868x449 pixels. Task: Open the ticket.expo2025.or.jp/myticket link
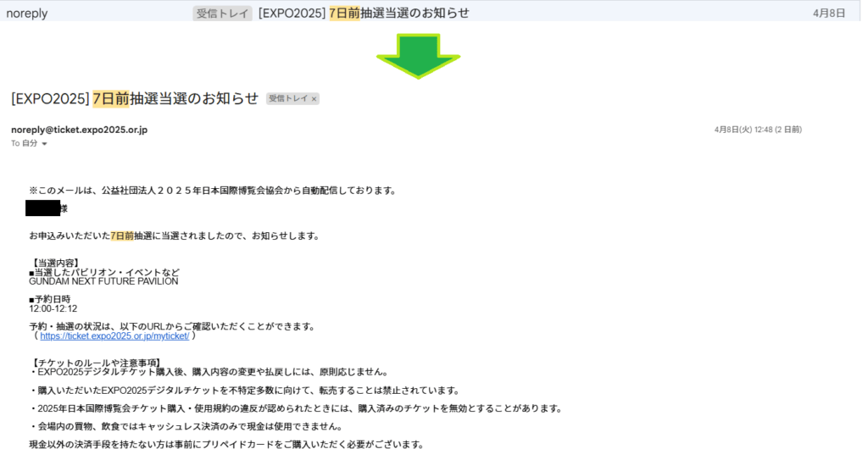click(114, 335)
